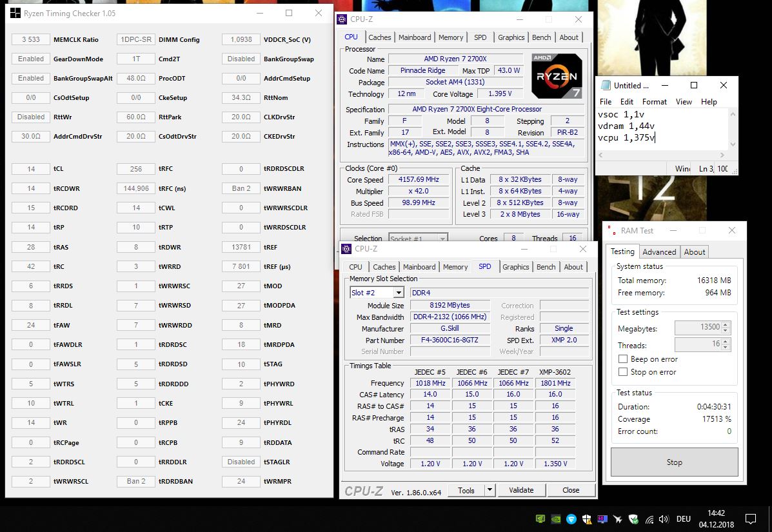Expand the Tools dropdown arrow in CPU-Z

490,489
